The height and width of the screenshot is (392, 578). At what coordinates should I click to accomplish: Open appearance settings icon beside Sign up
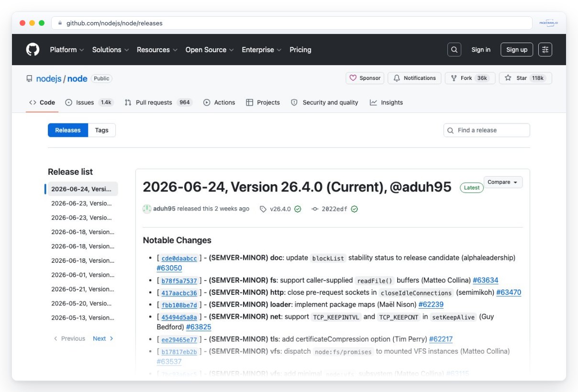(545, 49)
